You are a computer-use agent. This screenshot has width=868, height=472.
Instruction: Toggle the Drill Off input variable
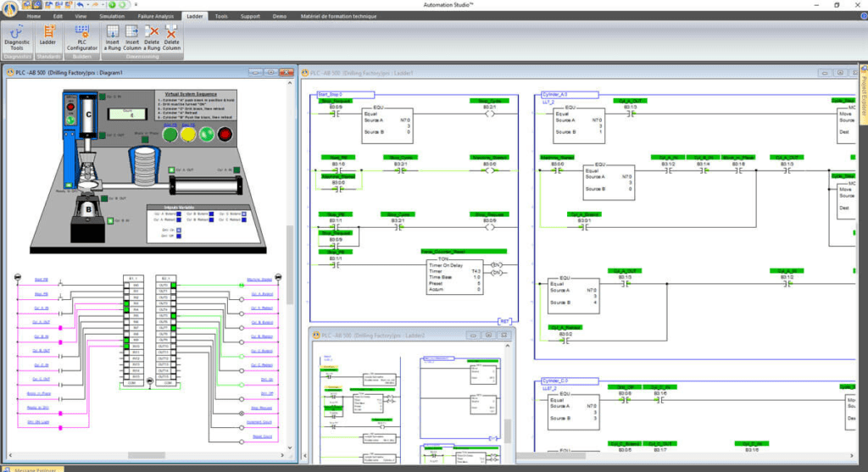point(178,236)
